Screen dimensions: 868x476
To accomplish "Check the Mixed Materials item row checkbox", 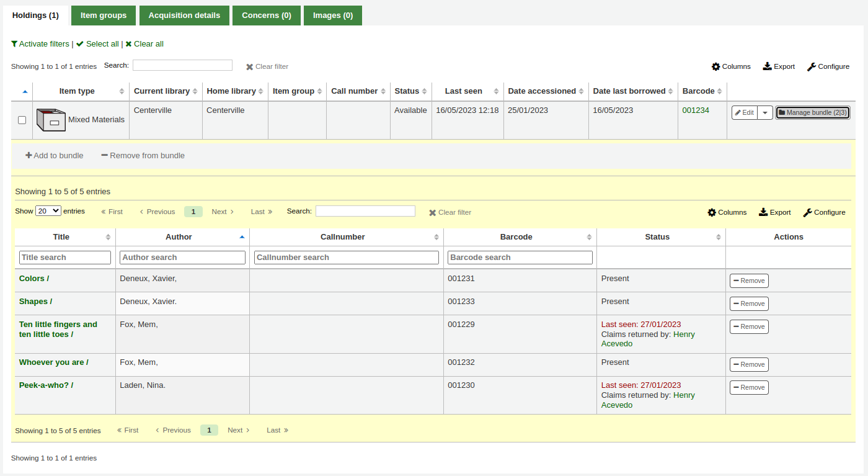I will tap(22, 120).
